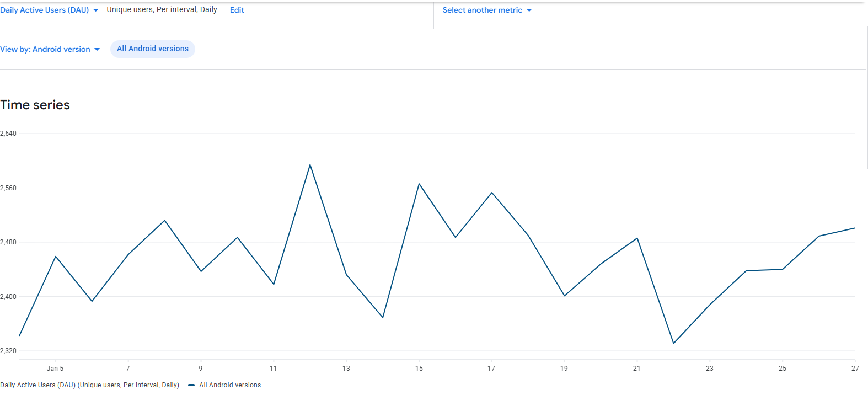Open the Daily Active Users (DAU) metric dropdown
This screenshot has width=868, height=395.
pos(49,10)
